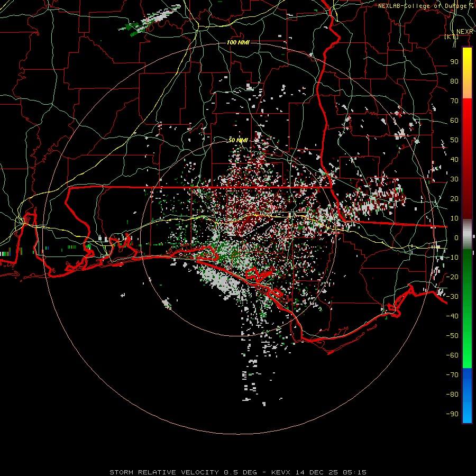Select the -60 value on velocity scale
This screenshot has width=476, height=476.
(x=452, y=355)
